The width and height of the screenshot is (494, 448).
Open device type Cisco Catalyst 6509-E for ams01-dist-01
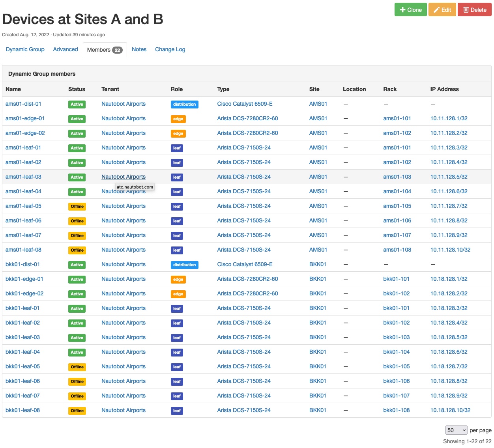point(245,104)
